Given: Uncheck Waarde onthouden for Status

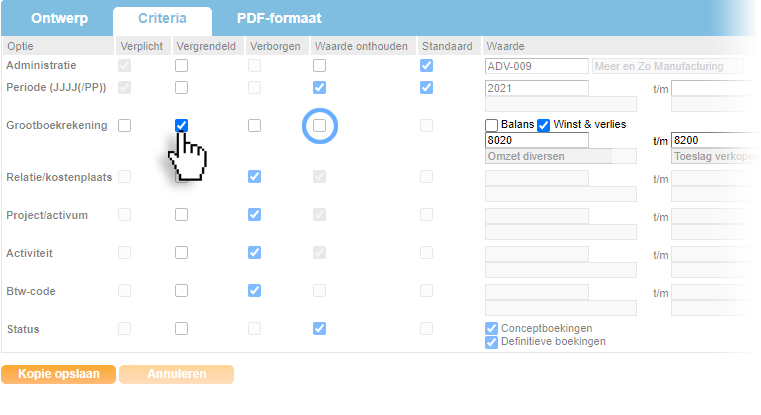Looking at the screenshot, I should [319, 328].
